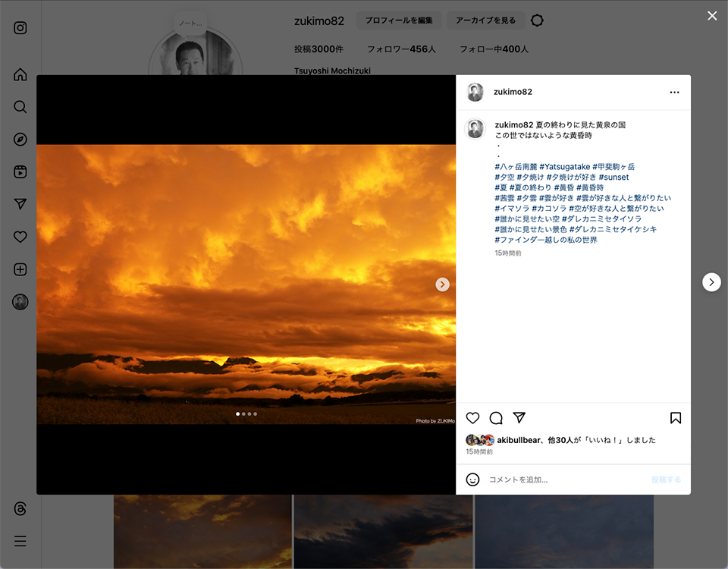Open hashtag #空が好きな人と繋がりたい

pyautogui.click(x=617, y=209)
